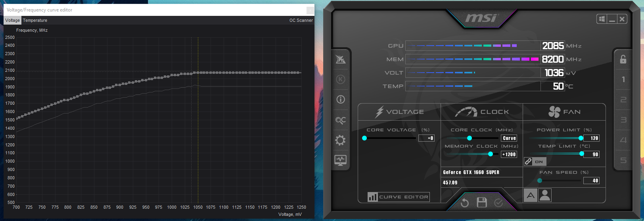Click the power limit 120 field

(x=591, y=138)
